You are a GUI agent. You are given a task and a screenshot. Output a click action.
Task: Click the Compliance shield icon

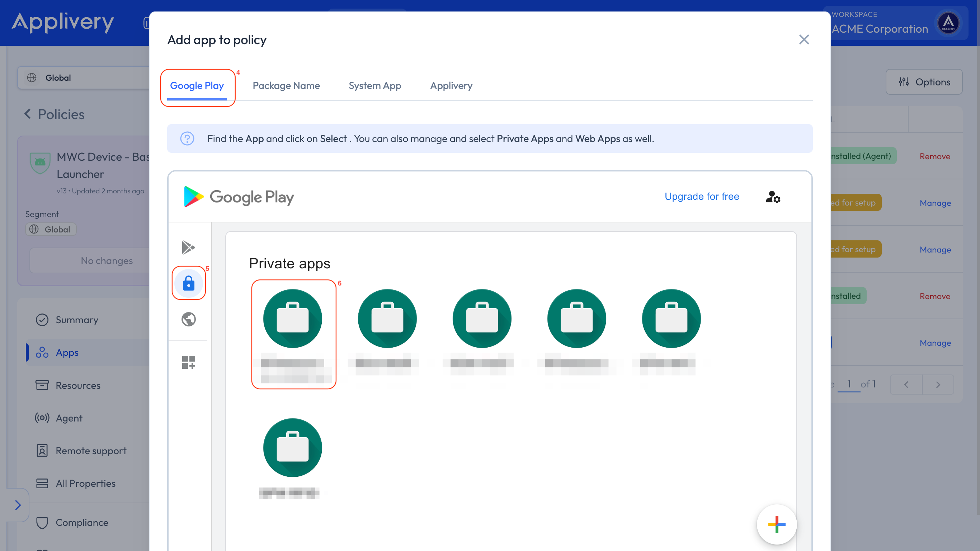[42, 522]
